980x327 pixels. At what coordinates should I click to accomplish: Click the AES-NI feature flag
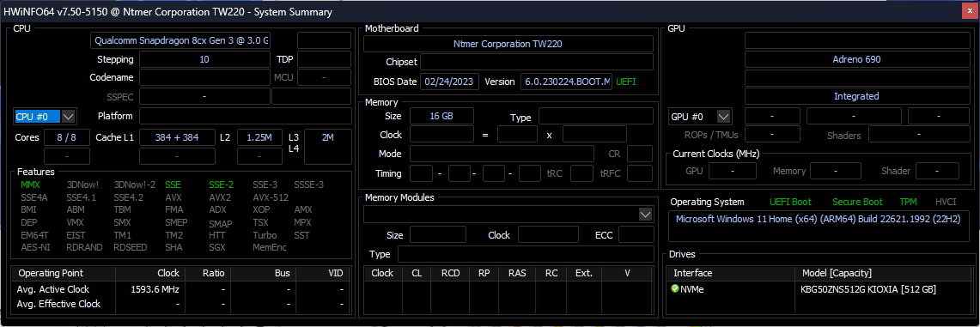34,247
